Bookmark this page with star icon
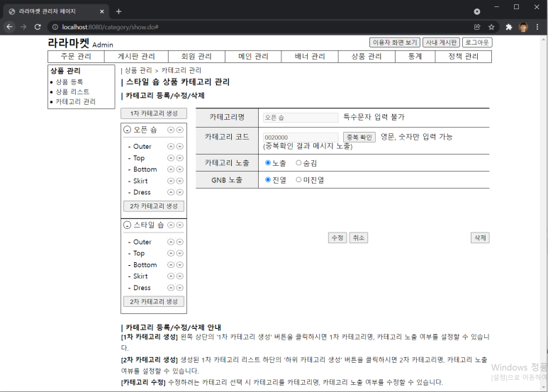This screenshot has width=548, height=392. (x=491, y=27)
